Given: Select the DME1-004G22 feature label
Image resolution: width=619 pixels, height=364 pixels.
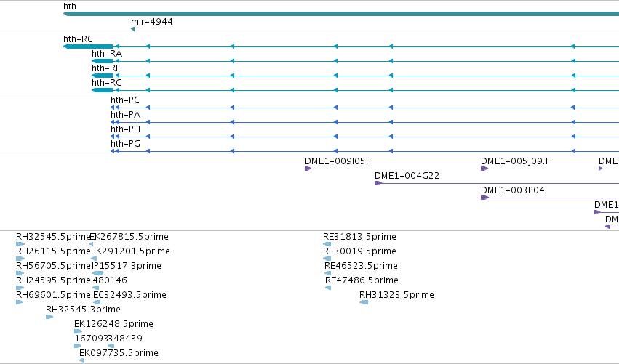Looking at the screenshot, I should point(407,176).
